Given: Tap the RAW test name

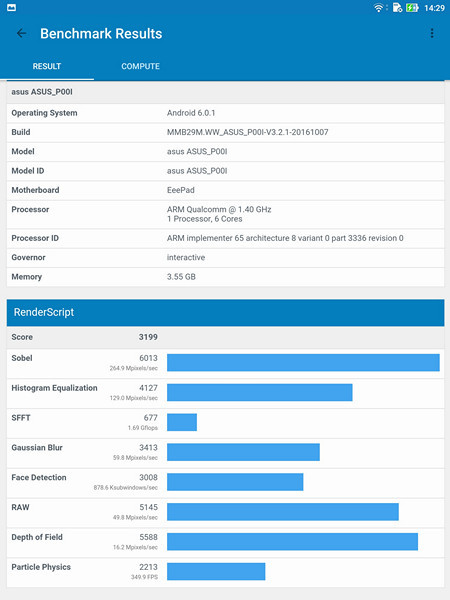Looking at the screenshot, I should click(20, 507).
